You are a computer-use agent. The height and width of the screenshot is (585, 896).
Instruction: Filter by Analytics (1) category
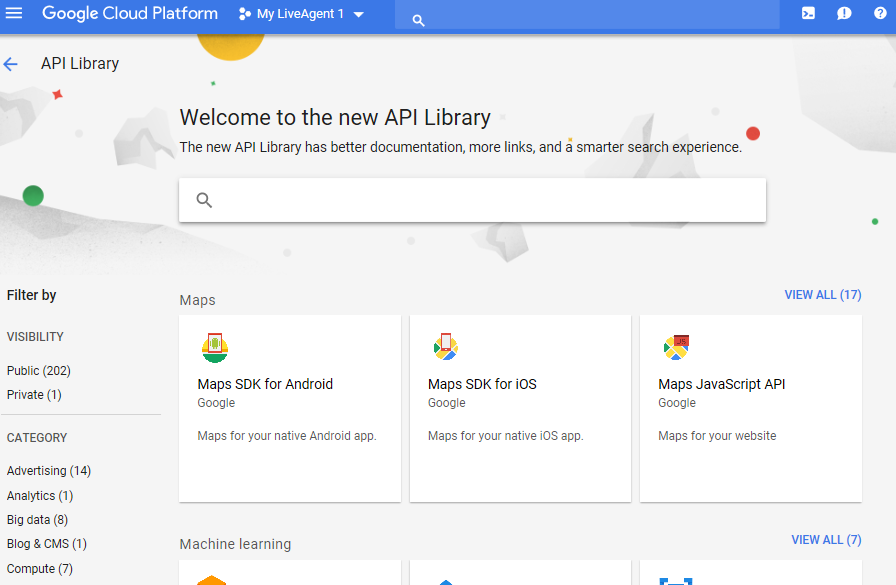point(40,496)
